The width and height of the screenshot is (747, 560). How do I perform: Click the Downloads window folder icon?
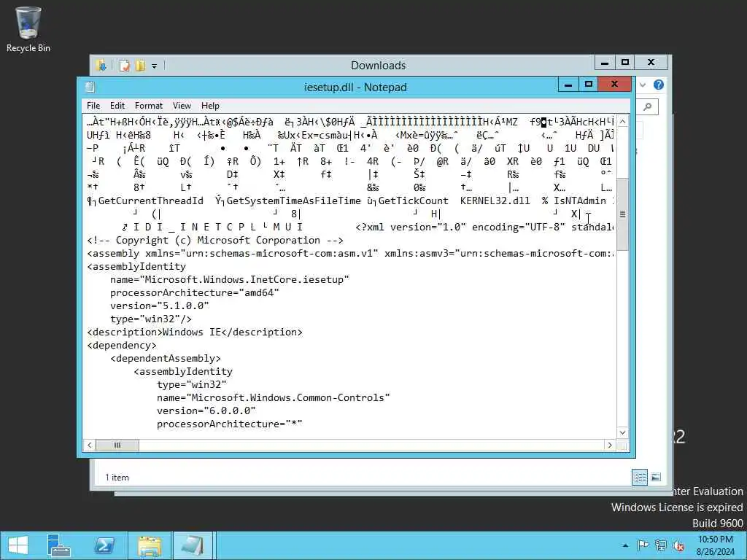[x=101, y=66]
